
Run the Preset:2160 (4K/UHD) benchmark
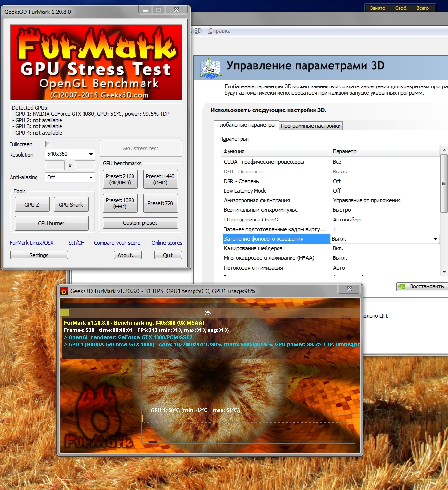tap(120, 179)
